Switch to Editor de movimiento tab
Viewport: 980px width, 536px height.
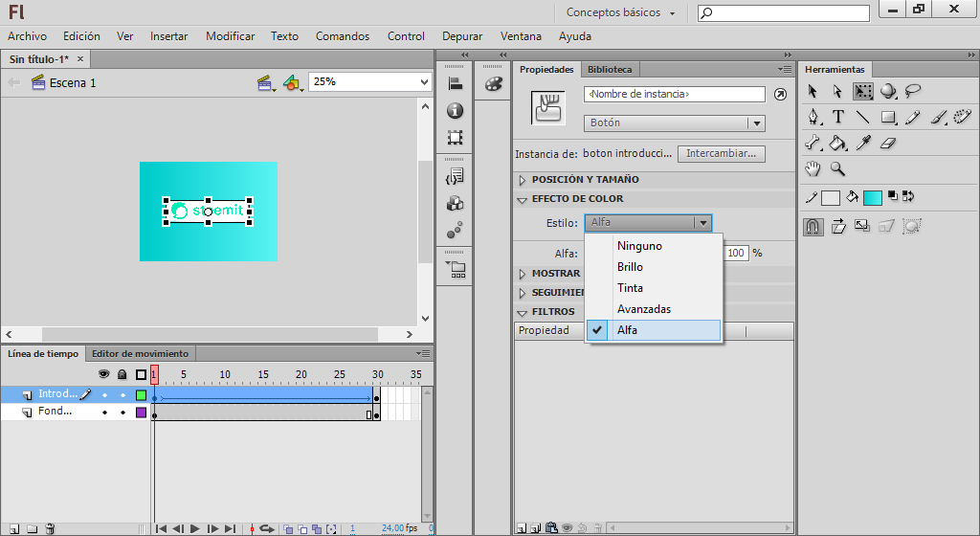140,353
